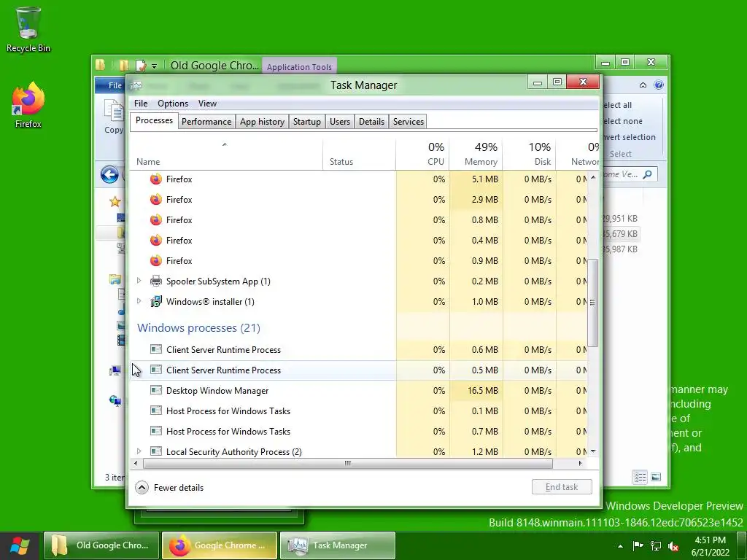Open the Services tab
Screen dimensions: 747x560
(409, 122)
